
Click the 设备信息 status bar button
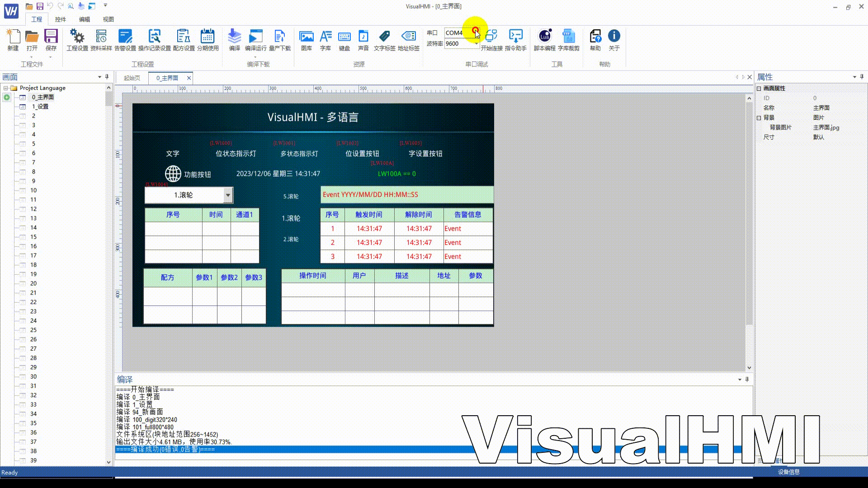pyautogui.click(x=788, y=472)
